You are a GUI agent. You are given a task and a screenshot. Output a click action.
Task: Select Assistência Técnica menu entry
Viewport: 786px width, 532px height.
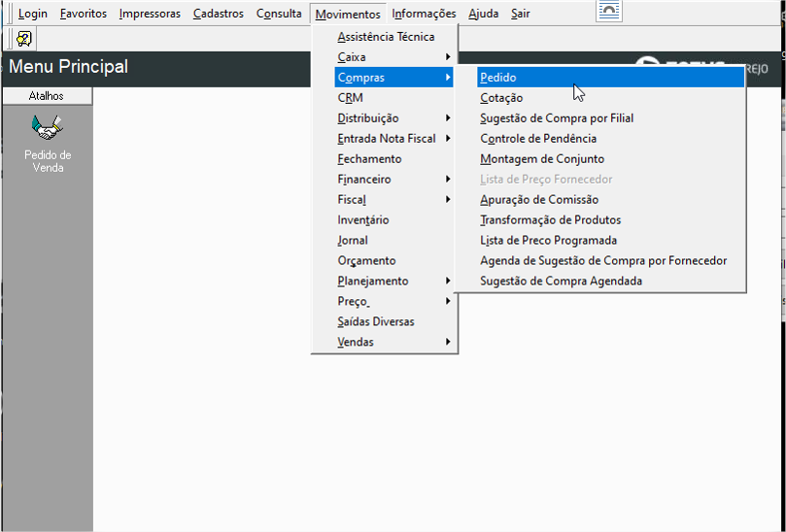[x=385, y=37]
